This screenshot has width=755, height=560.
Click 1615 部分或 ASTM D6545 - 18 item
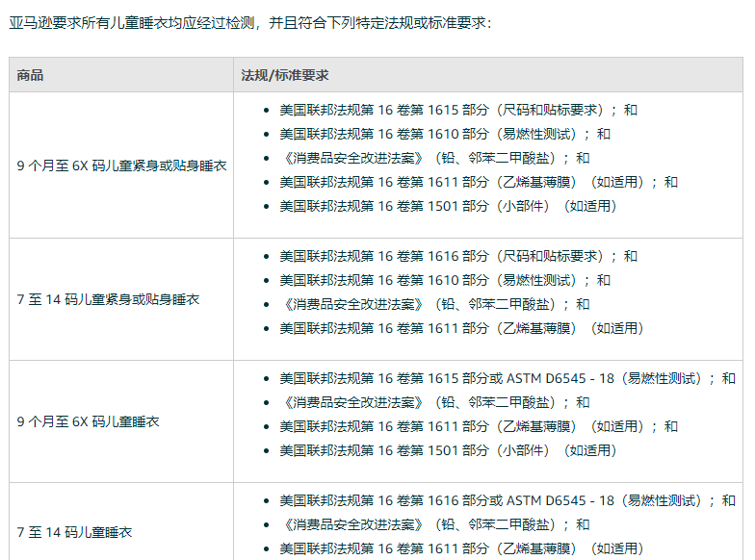[507, 378]
